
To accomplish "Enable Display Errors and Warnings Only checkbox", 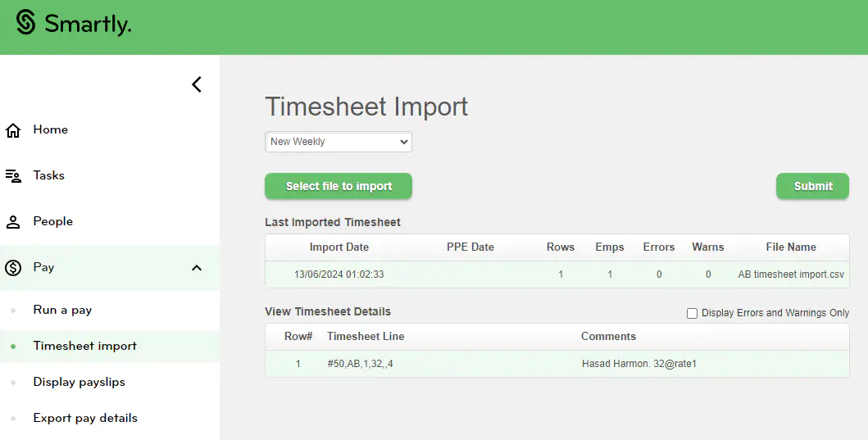I will (693, 313).
